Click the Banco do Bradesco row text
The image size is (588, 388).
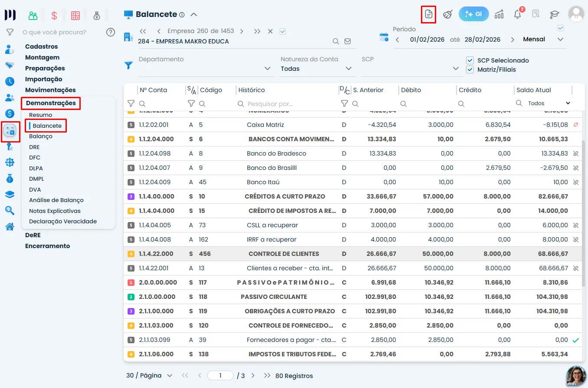point(276,153)
